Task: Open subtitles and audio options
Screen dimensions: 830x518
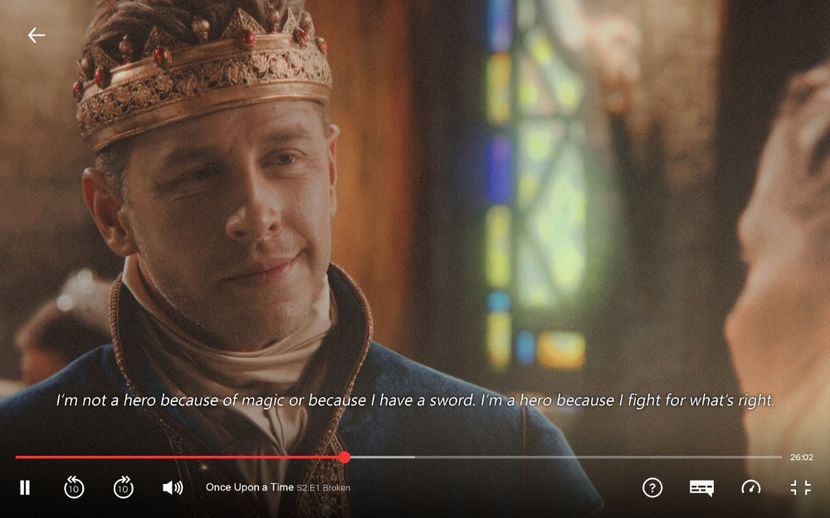Action: (x=701, y=487)
